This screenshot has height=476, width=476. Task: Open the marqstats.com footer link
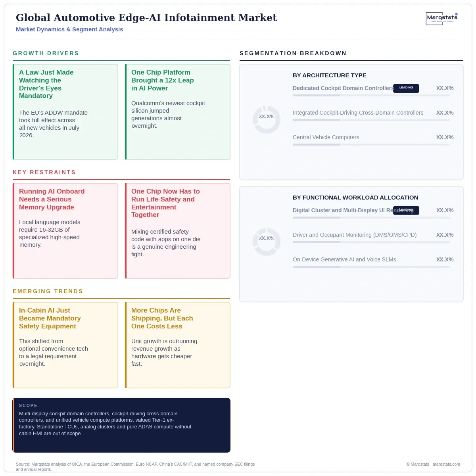(446, 464)
